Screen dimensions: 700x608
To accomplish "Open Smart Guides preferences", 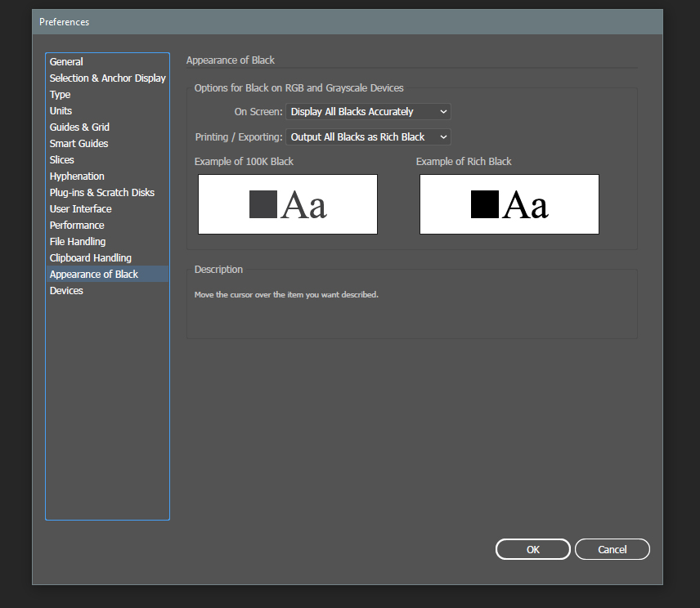I will tap(79, 144).
